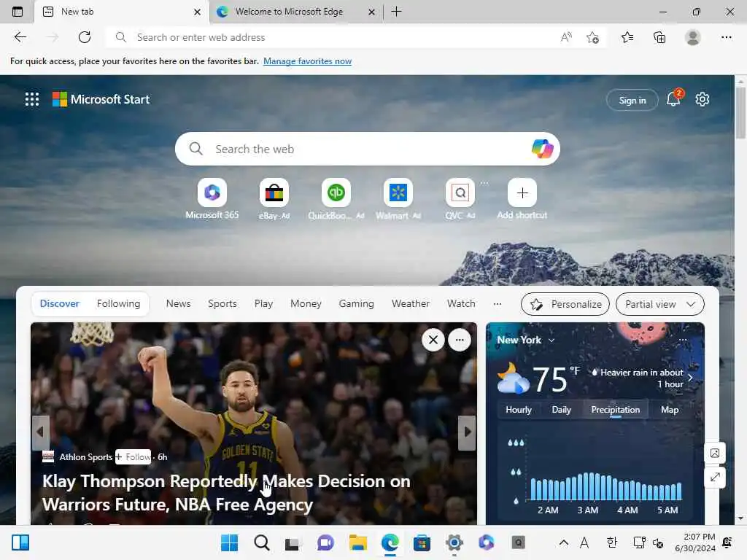The width and height of the screenshot is (747, 560).
Task: Switch to Welcome to Microsoft Edge tab
Action: pyautogui.click(x=289, y=12)
